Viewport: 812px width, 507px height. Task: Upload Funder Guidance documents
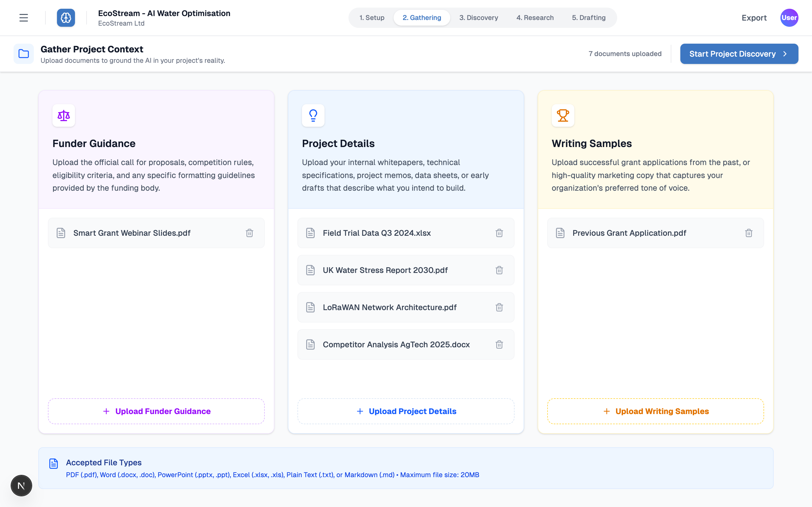pyautogui.click(x=156, y=411)
